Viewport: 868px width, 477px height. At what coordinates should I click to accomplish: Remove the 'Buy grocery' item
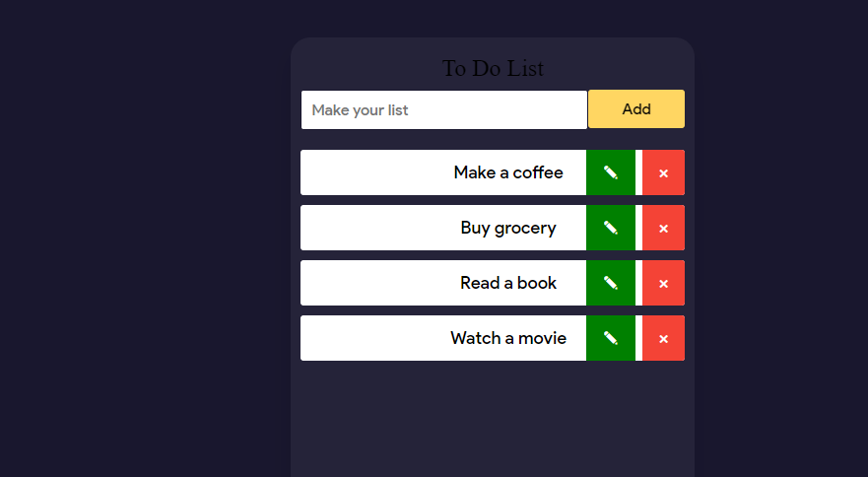click(663, 228)
